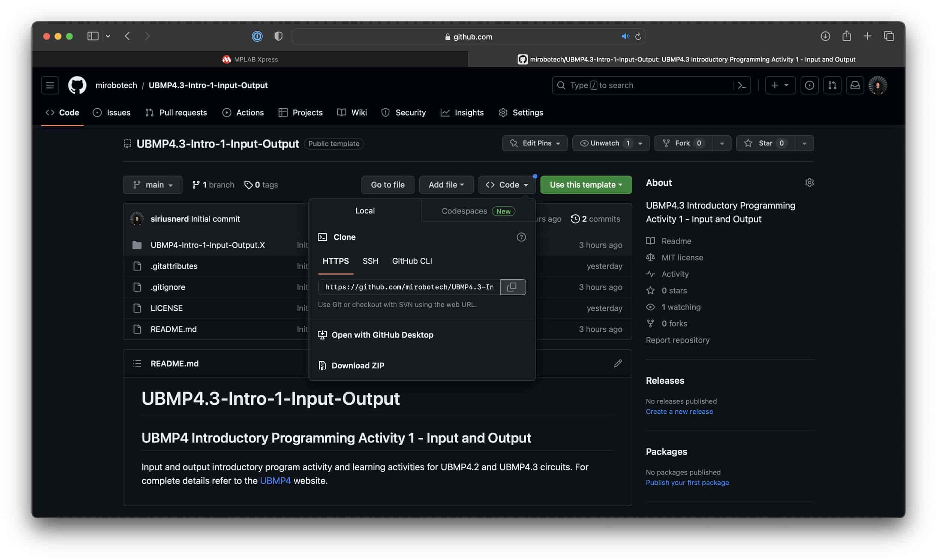Switch to the MPLAB Xpress browser tab
The height and width of the screenshot is (560, 937).
[250, 59]
